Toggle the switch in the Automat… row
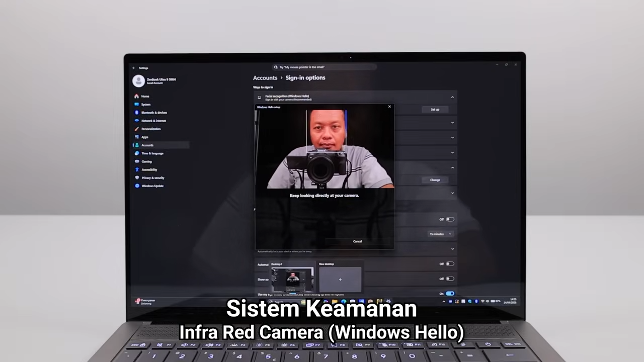The width and height of the screenshot is (644, 362). (x=450, y=264)
